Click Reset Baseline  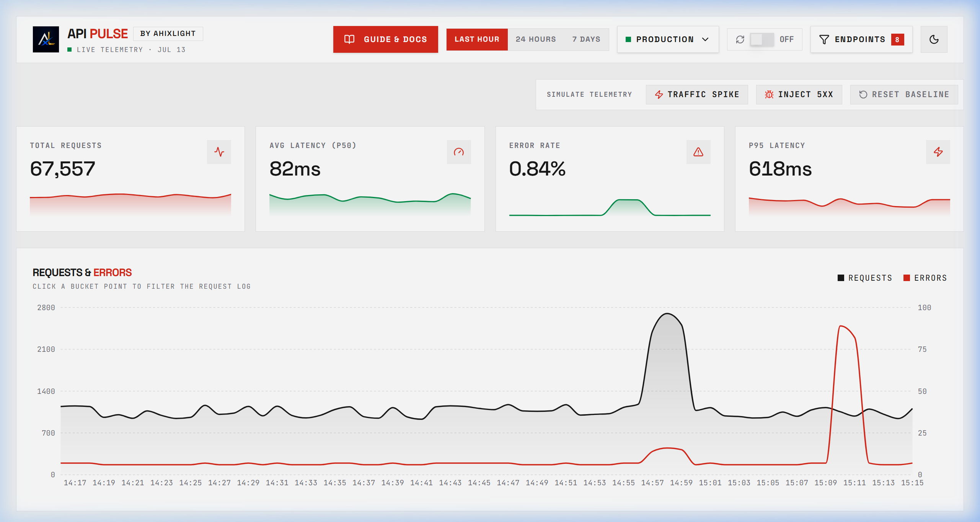pyautogui.click(x=904, y=94)
